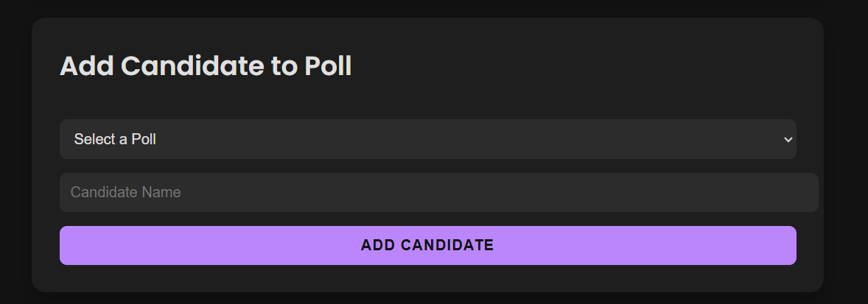Click right end of Candidate Name field
Image resolution: width=868 pixels, height=304 pixels.
(x=807, y=192)
